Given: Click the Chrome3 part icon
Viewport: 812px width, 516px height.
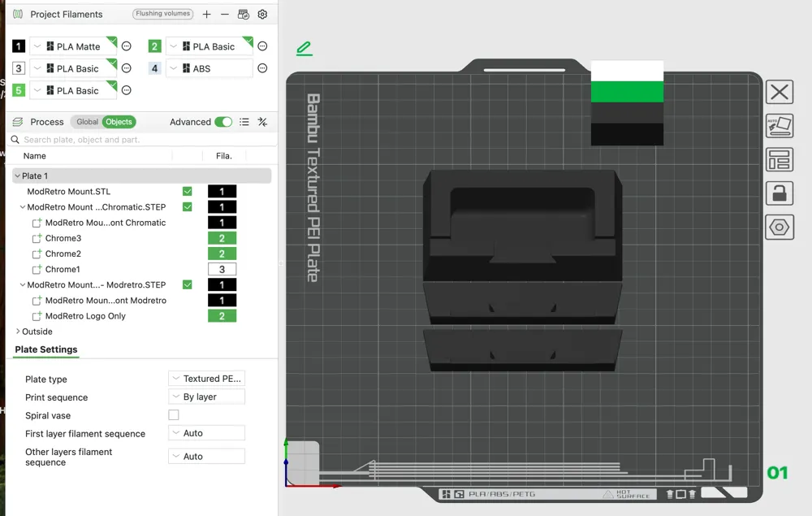Looking at the screenshot, I should click(x=37, y=238).
